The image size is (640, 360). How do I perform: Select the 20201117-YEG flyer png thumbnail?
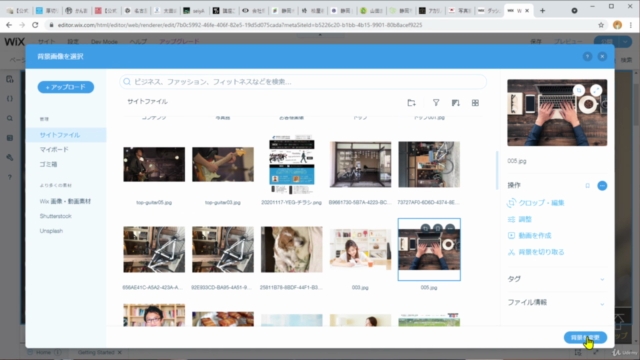[291, 164]
